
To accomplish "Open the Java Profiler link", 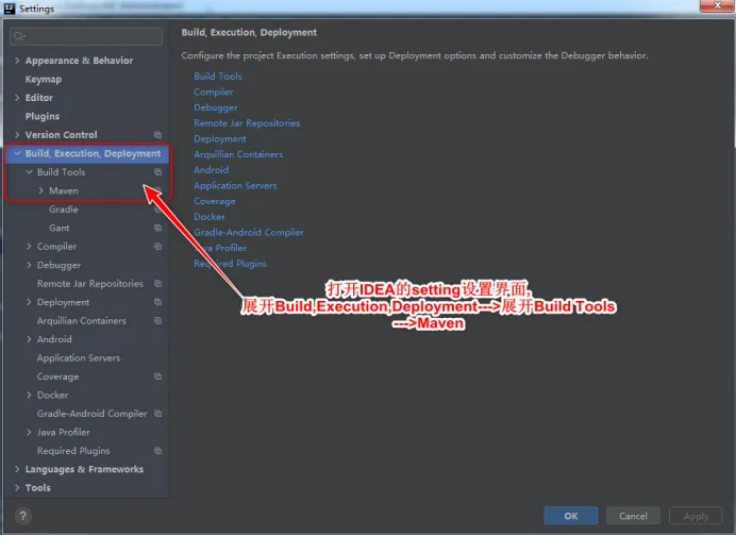I will [x=220, y=248].
